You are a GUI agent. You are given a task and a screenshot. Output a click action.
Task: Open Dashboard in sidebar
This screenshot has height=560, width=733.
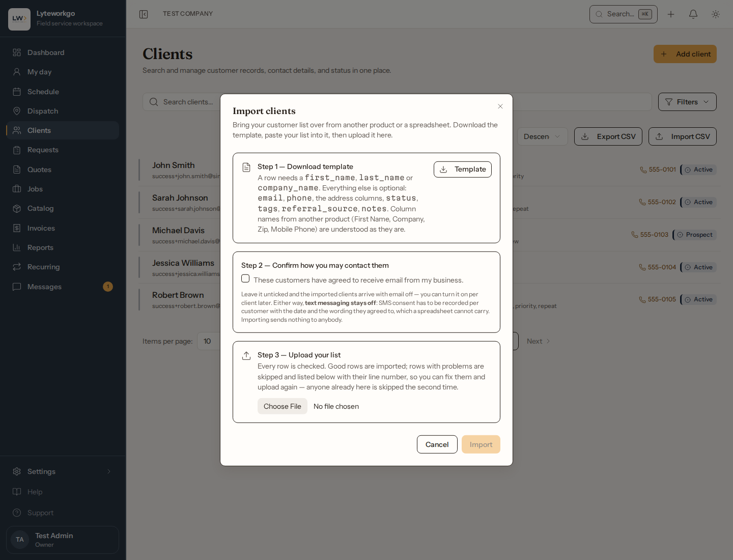[63, 52]
